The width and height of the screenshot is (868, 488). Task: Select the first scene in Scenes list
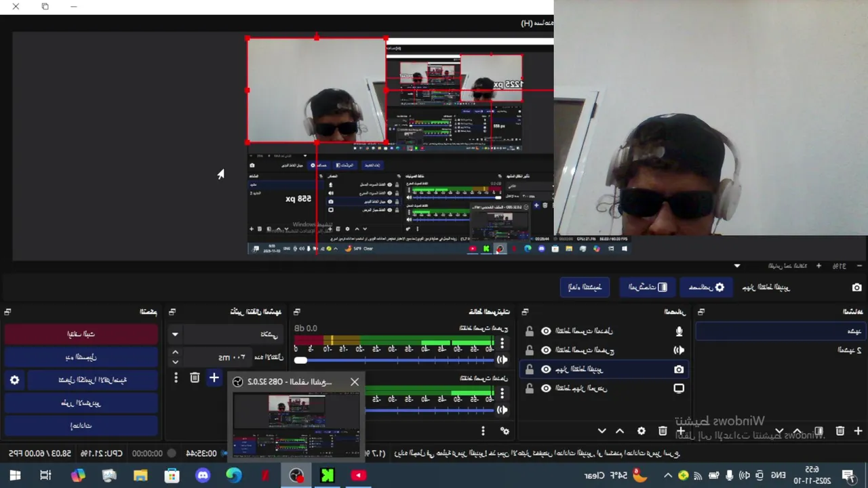tap(781, 331)
